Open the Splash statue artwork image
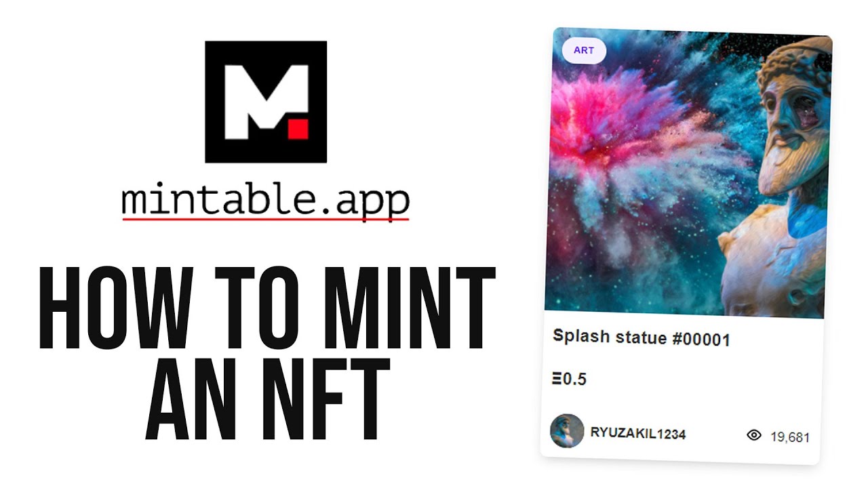The width and height of the screenshot is (868, 488). pyautogui.click(x=688, y=173)
